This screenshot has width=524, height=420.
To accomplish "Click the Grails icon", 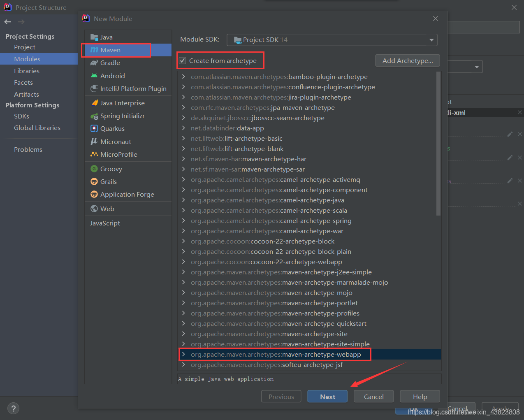I will point(94,181).
